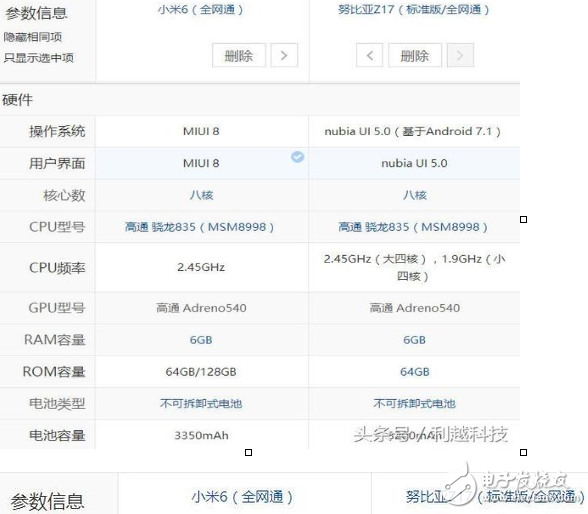Click MIUI 8 in the 用户界面 row
Screen dimensions: 588x514
[201, 163]
